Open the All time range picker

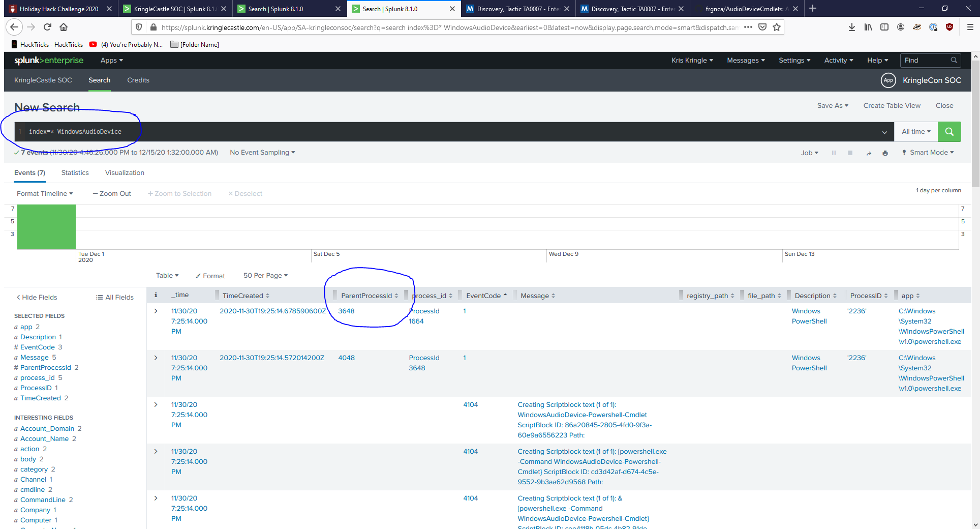(916, 132)
